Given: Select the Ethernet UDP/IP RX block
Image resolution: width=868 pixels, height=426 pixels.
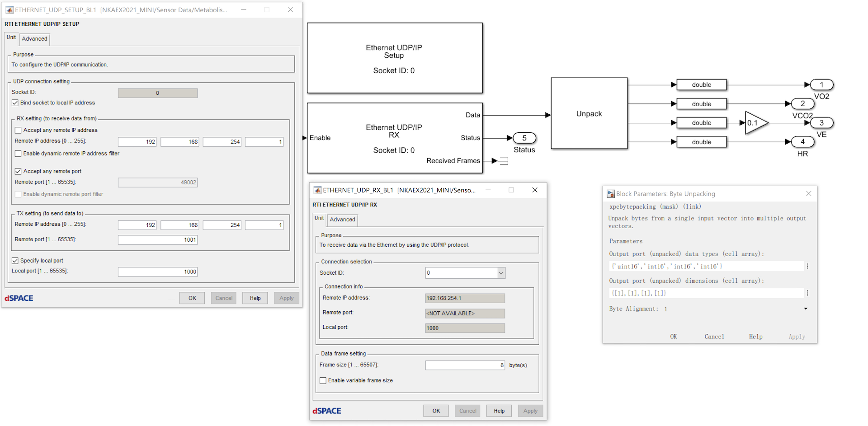Looking at the screenshot, I should click(395, 138).
